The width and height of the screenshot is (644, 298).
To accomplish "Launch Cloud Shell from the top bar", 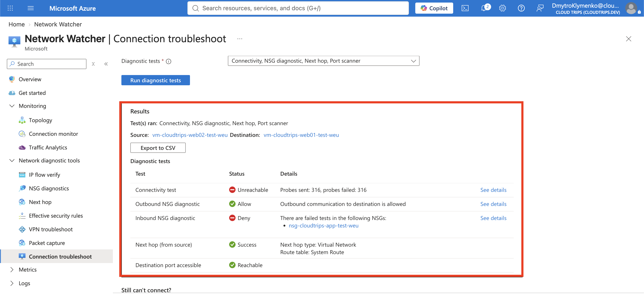I will tap(465, 8).
